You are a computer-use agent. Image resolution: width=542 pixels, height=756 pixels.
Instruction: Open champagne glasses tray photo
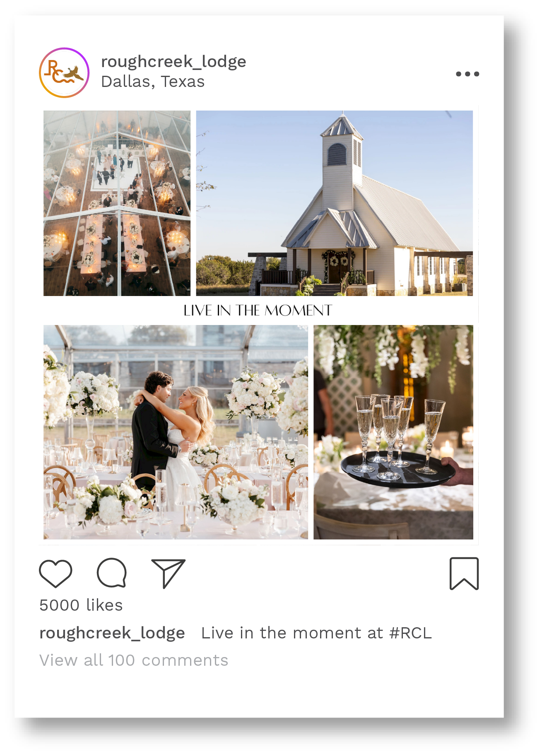[393, 432]
